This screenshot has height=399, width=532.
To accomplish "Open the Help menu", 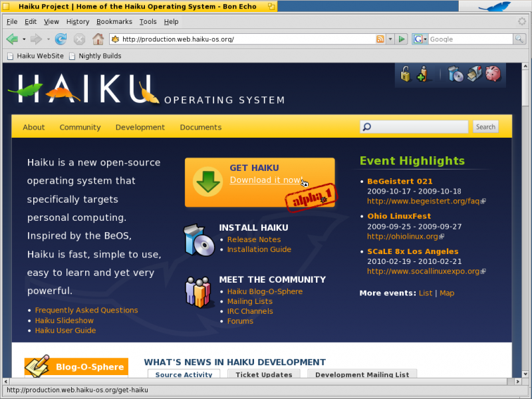I will coord(171,22).
